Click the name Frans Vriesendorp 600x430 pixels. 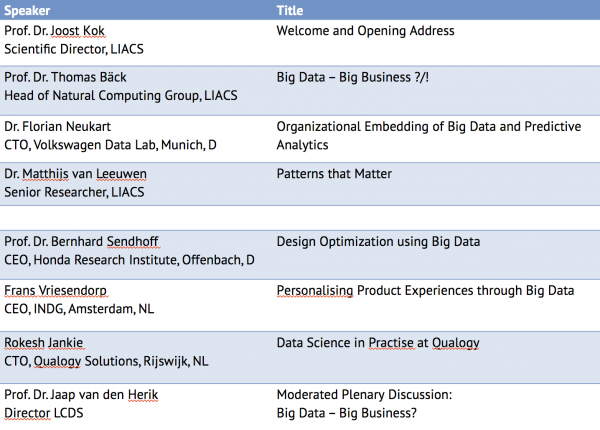coord(55,290)
